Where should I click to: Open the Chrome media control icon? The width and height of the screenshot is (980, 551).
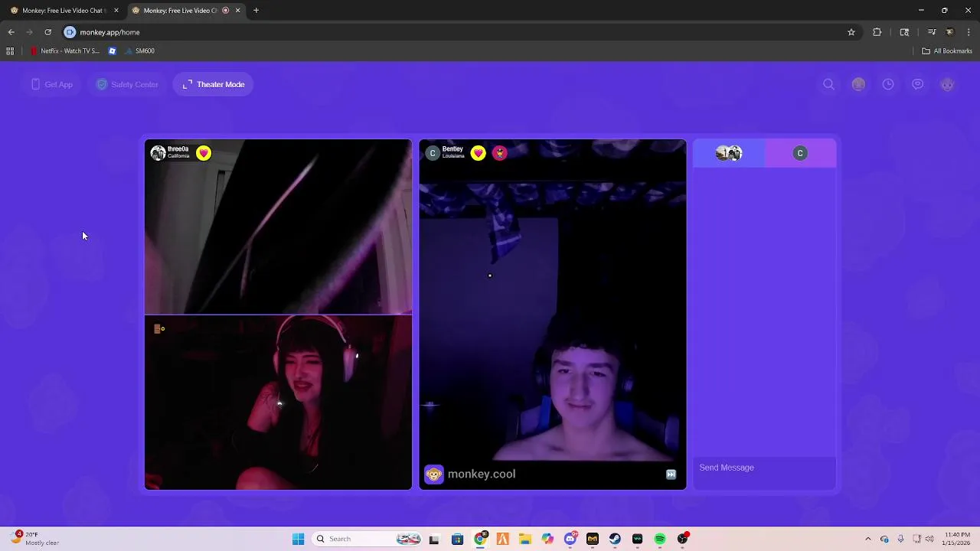tap(932, 32)
